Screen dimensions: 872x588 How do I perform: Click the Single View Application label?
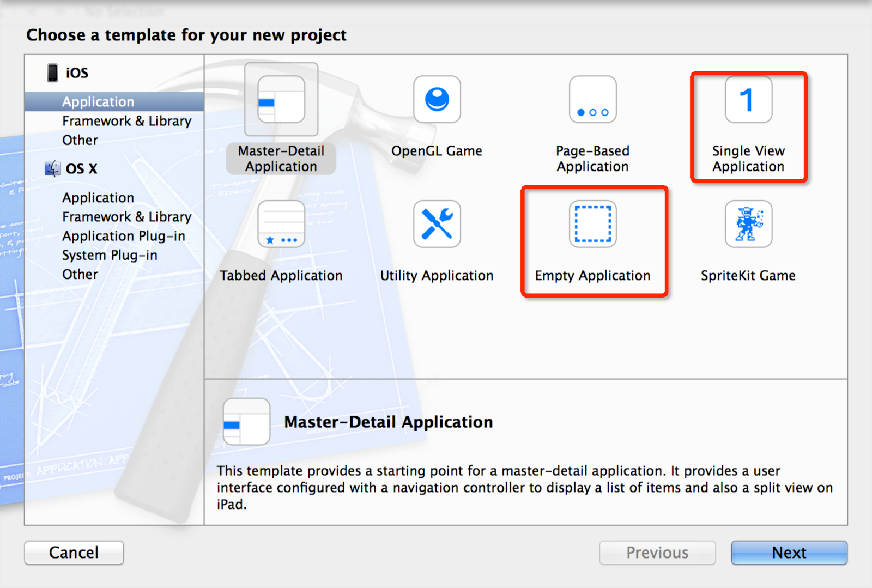[x=749, y=159]
